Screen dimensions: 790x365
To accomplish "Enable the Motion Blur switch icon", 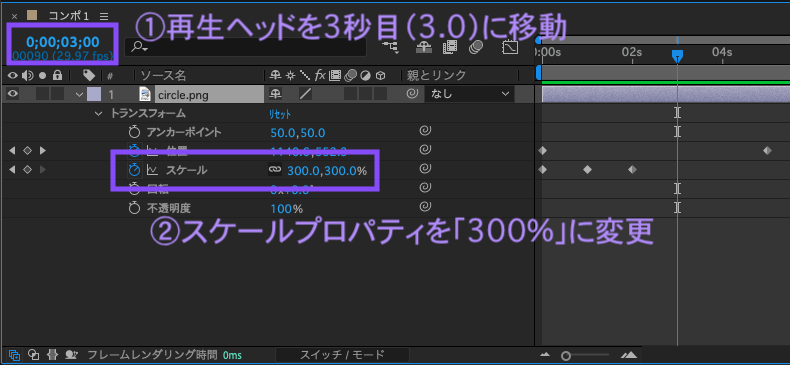I will 476,47.
